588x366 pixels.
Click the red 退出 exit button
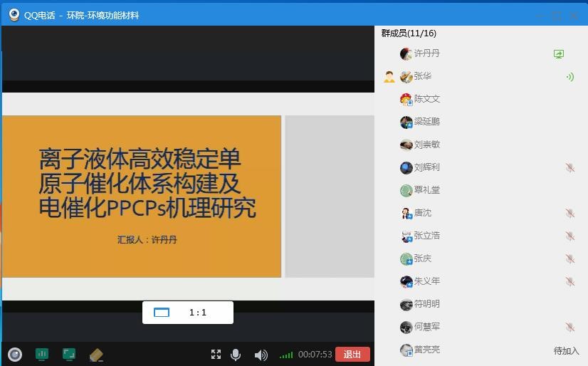[x=352, y=355]
